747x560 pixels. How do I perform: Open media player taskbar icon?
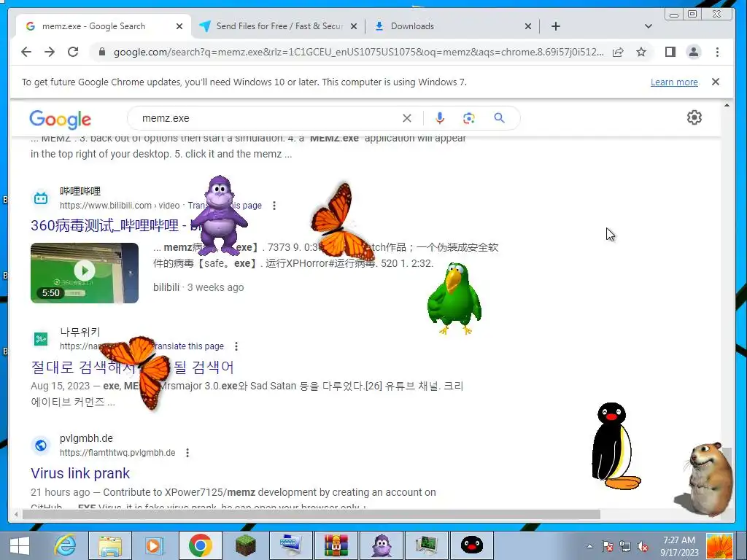pyautogui.click(x=153, y=545)
